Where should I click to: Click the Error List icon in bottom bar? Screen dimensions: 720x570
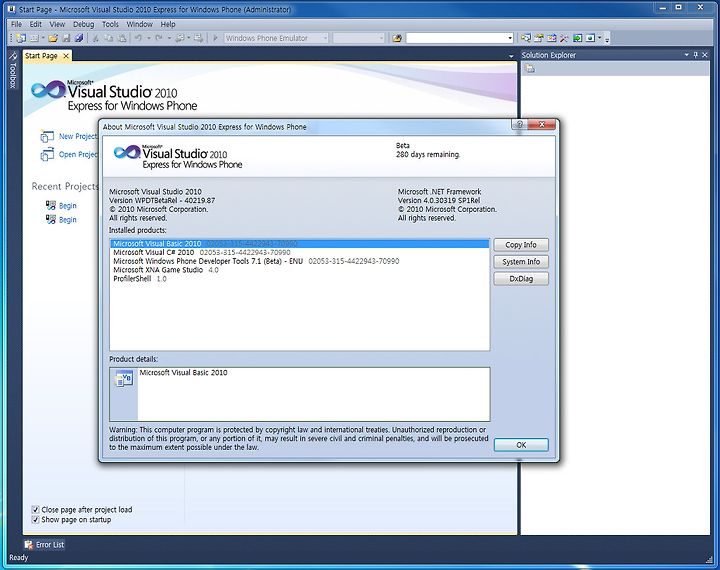tap(28, 545)
